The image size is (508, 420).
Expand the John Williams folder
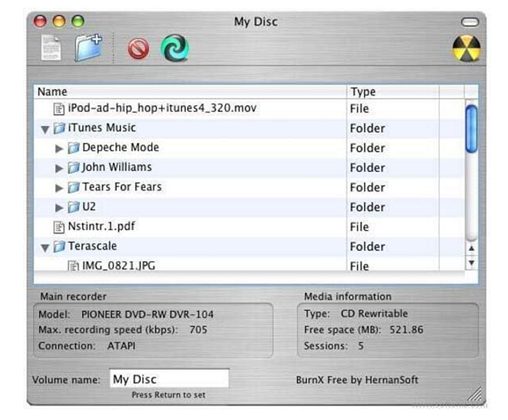click(59, 168)
